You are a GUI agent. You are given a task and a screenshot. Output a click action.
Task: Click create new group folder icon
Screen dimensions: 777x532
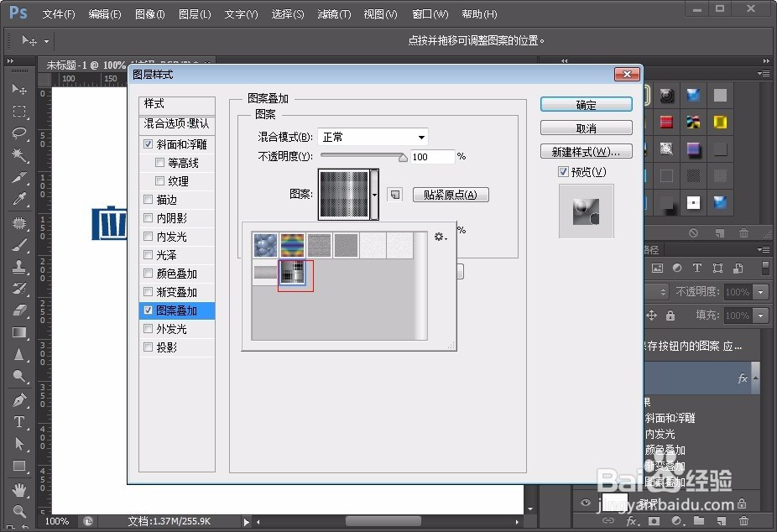point(699,520)
